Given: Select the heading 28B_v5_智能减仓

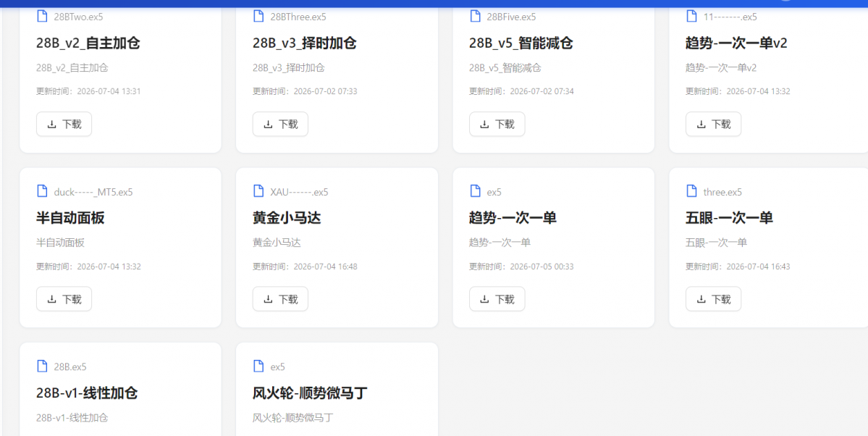Looking at the screenshot, I should (521, 43).
